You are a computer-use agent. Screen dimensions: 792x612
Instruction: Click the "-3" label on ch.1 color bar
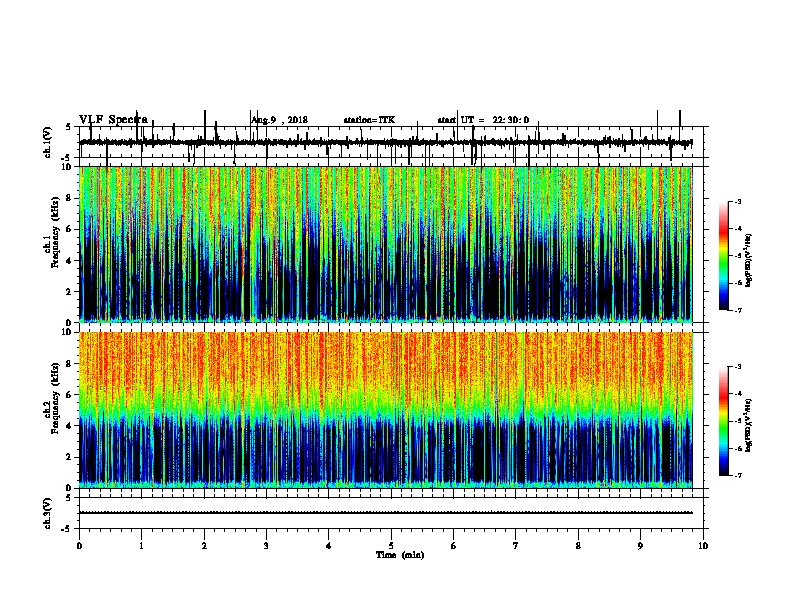tap(738, 202)
